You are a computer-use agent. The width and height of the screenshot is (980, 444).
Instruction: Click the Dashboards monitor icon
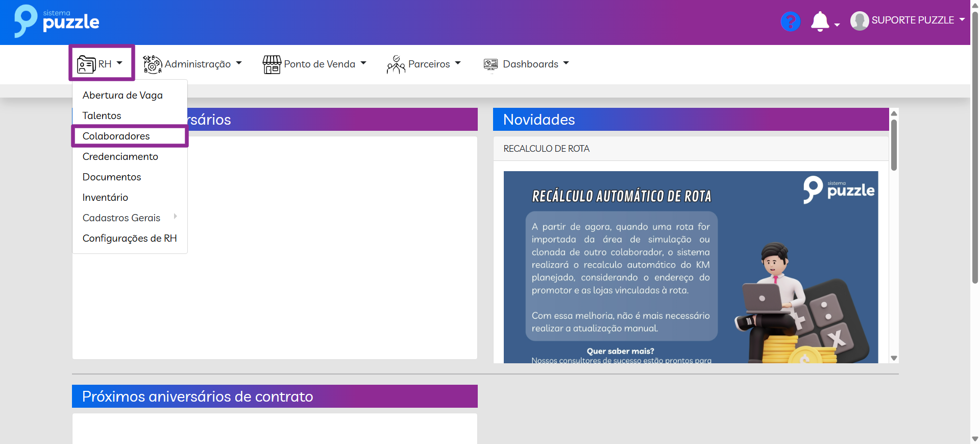point(491,64)
